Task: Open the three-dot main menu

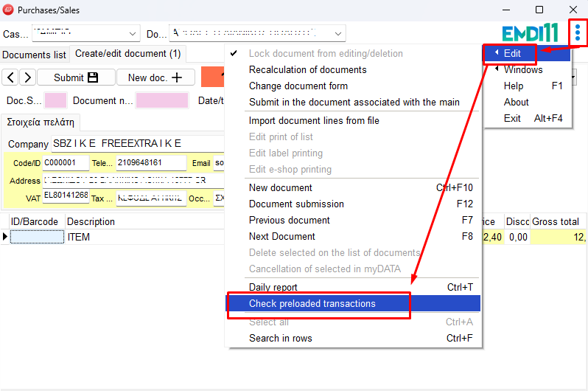Action: click(578, 33)
